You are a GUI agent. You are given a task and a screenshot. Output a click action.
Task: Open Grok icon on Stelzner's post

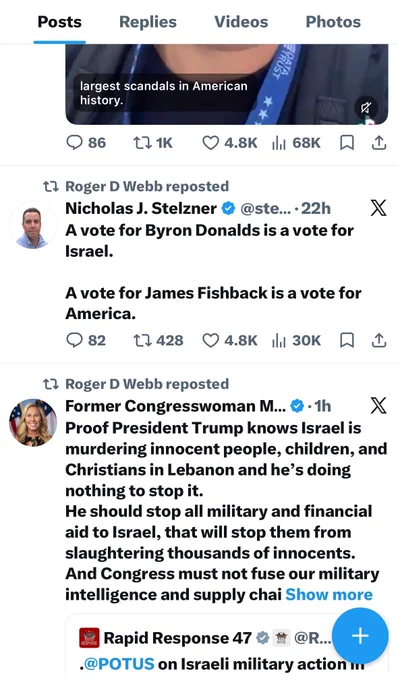[378, 208]
